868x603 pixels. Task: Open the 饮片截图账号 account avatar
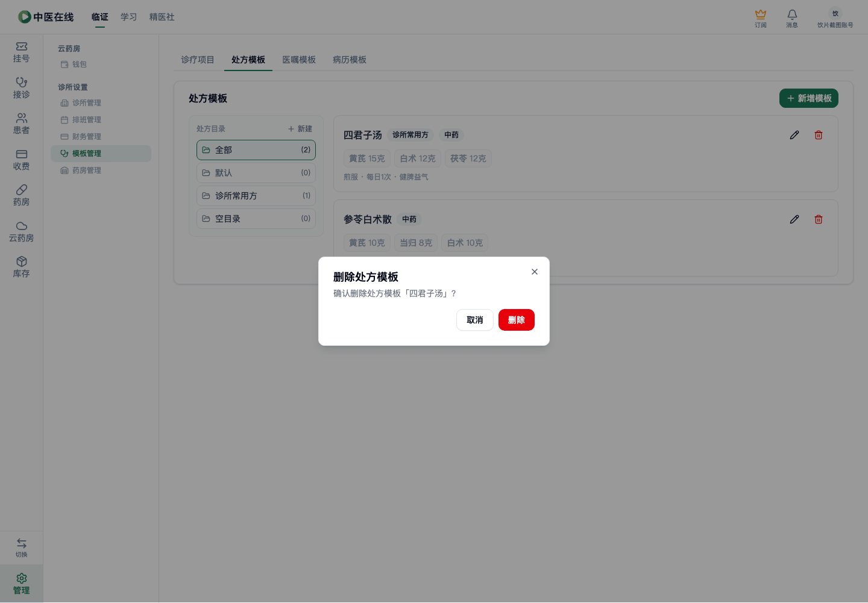click(x=835, y=18)
